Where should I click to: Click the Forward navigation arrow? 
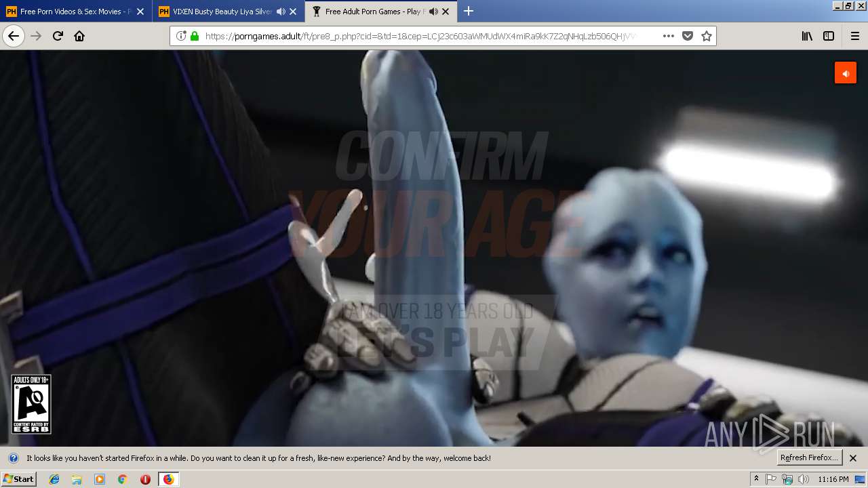point(36,36)
